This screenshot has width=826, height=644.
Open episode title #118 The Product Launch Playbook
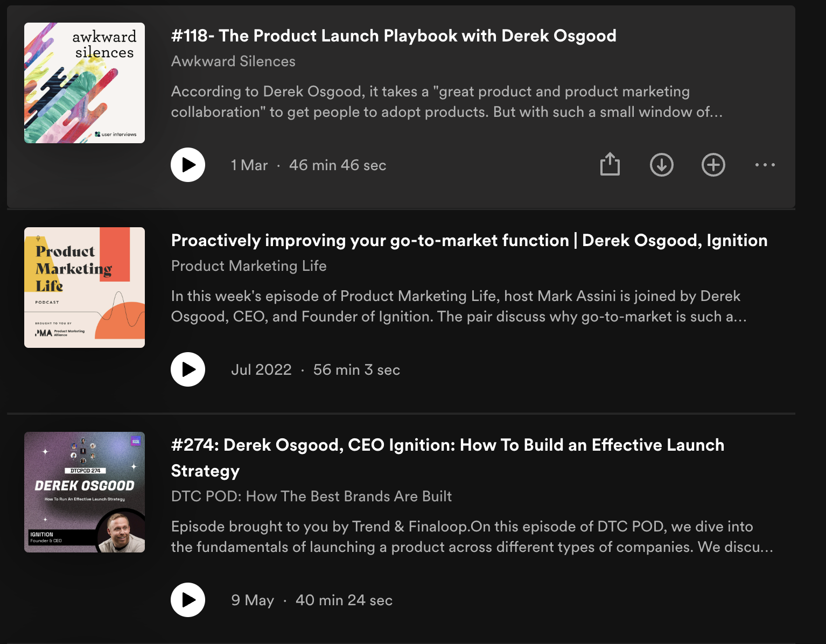pos(394,36)
